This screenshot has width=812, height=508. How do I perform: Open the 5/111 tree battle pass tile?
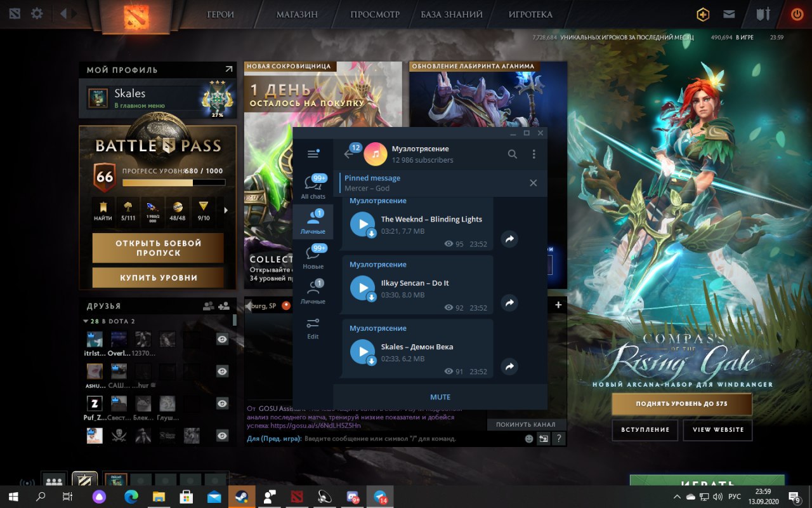(128, 212)
